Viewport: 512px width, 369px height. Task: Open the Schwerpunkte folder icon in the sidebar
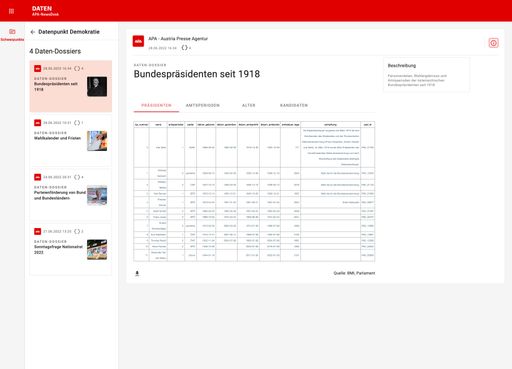[x=12, y=31]
